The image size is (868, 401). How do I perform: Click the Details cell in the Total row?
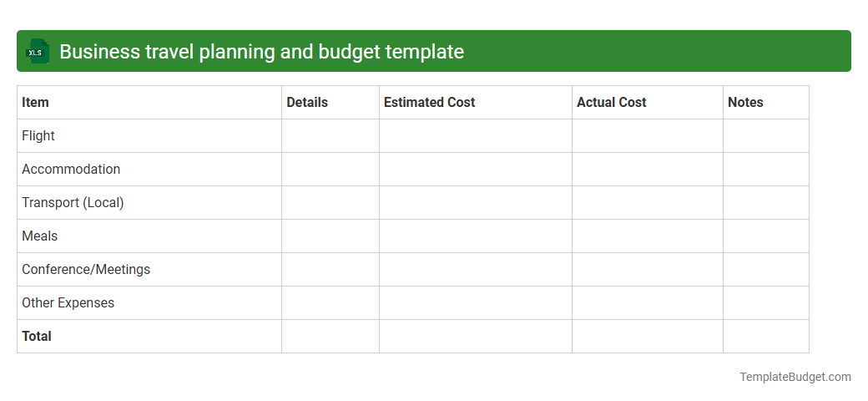point(331,336)
